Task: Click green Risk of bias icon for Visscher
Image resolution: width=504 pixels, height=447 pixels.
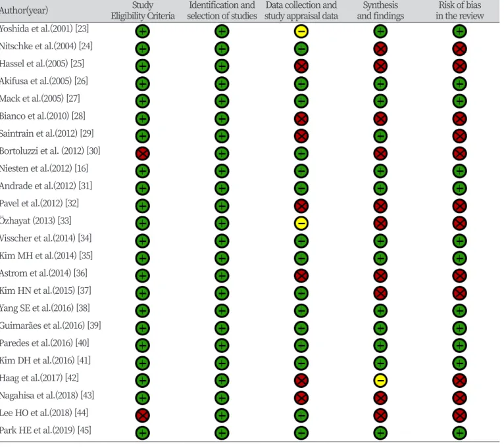Action: coord(460,241)
